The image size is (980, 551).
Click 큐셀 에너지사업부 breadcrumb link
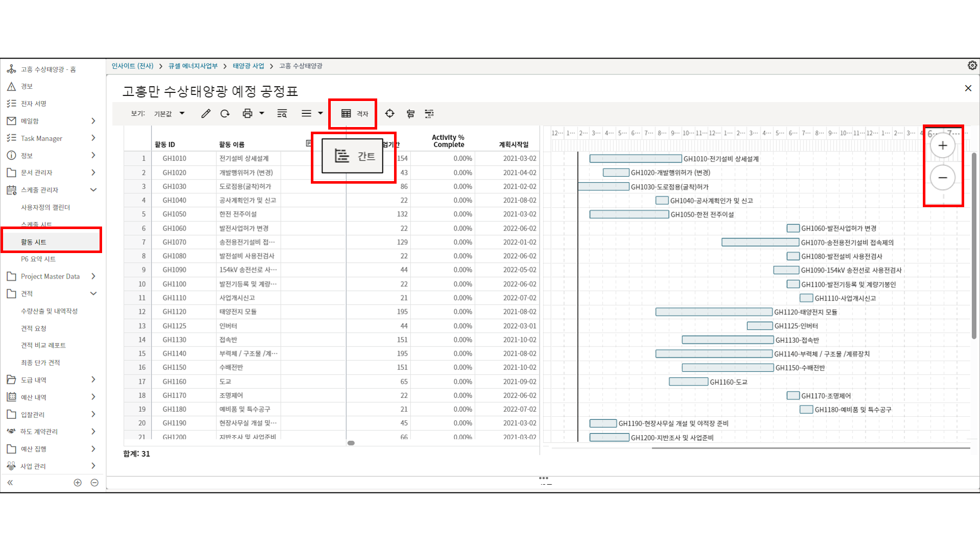[193, 66]
